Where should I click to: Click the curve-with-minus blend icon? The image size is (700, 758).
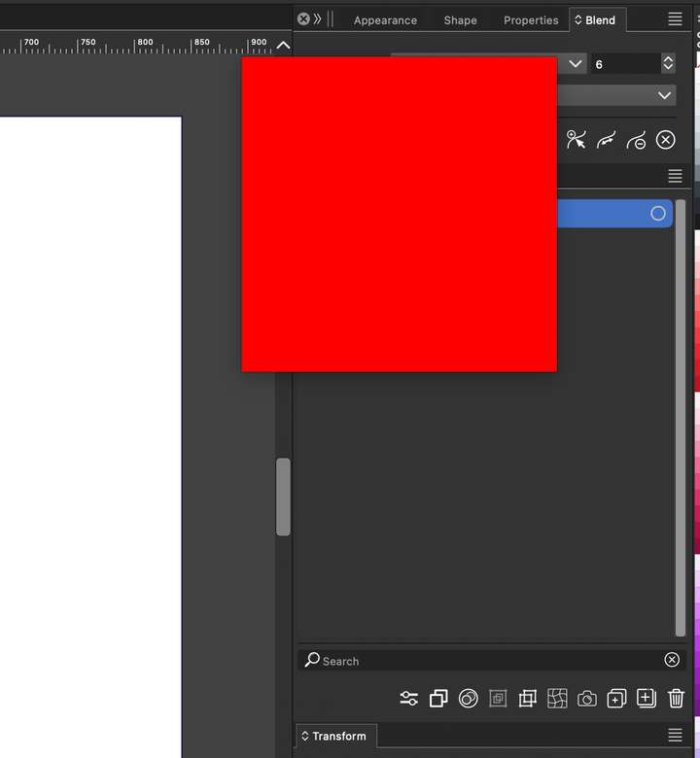636,141
